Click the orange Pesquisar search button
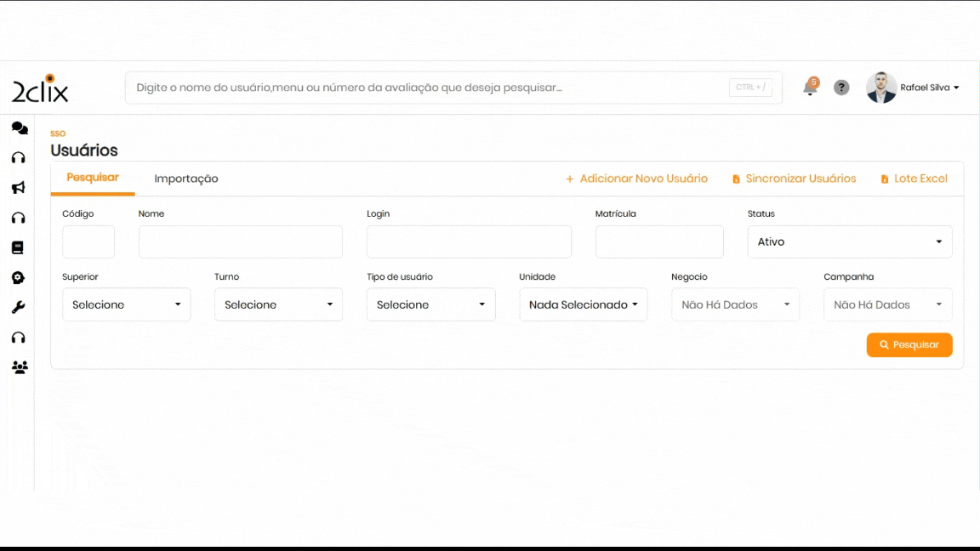Screen dimensions: 980x551 tap(909, 345)
